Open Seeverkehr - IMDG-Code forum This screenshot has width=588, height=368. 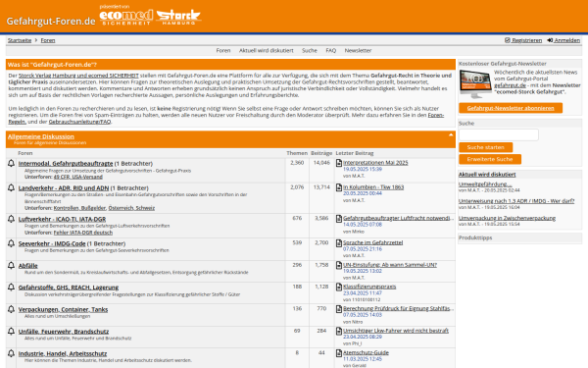(x=52, y=243)
